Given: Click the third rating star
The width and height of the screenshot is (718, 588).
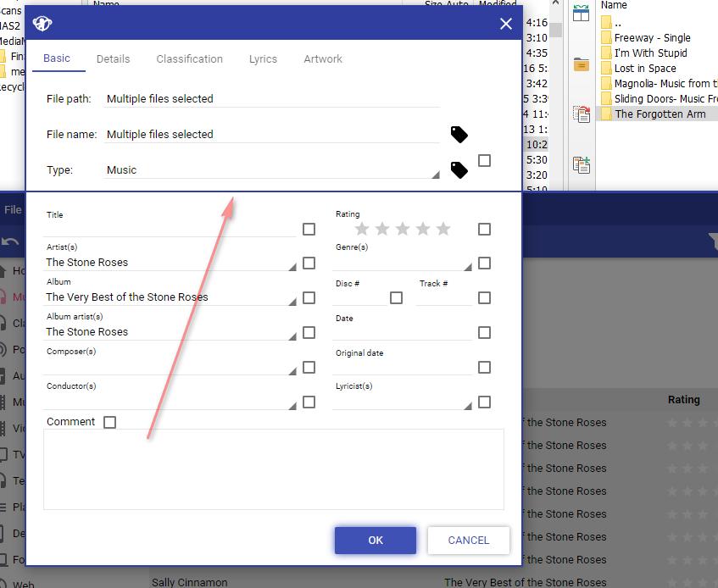Looking at the screenshot, I should tap(403, 229).
